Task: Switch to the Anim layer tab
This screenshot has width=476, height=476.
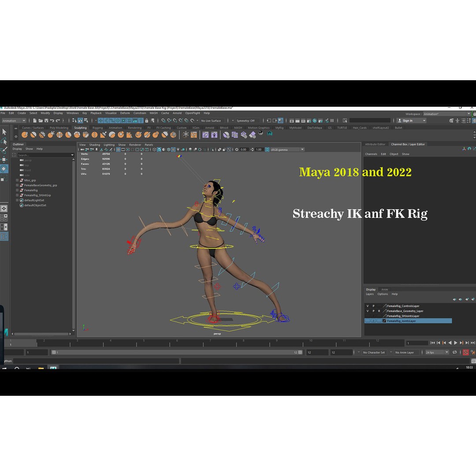Action: (x=385, y=289)
